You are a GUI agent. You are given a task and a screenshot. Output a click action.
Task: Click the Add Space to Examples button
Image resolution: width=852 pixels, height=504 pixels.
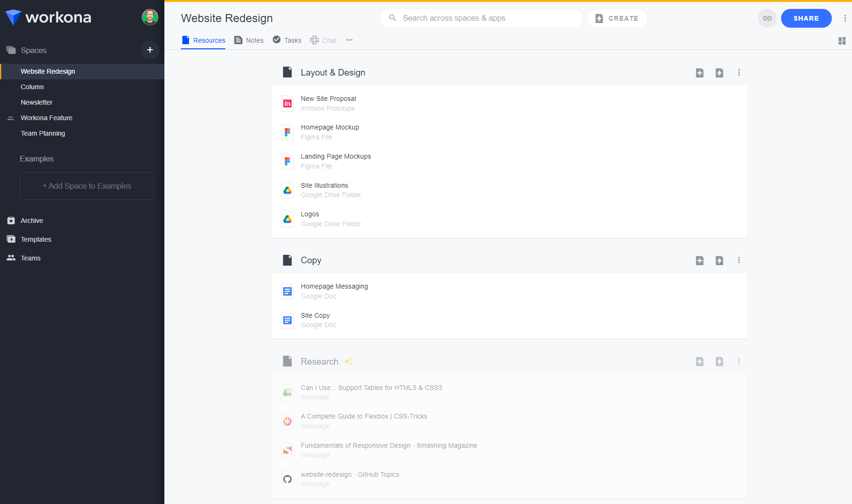tap(86, 186)
